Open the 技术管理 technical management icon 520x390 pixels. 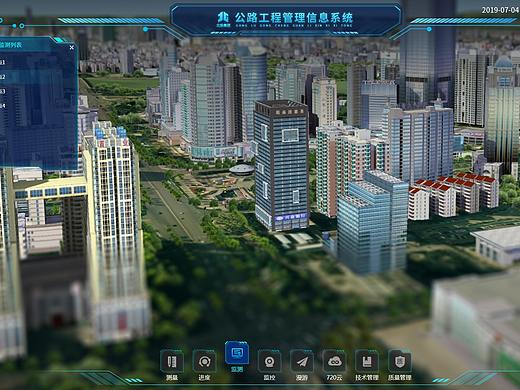point(367,362)
